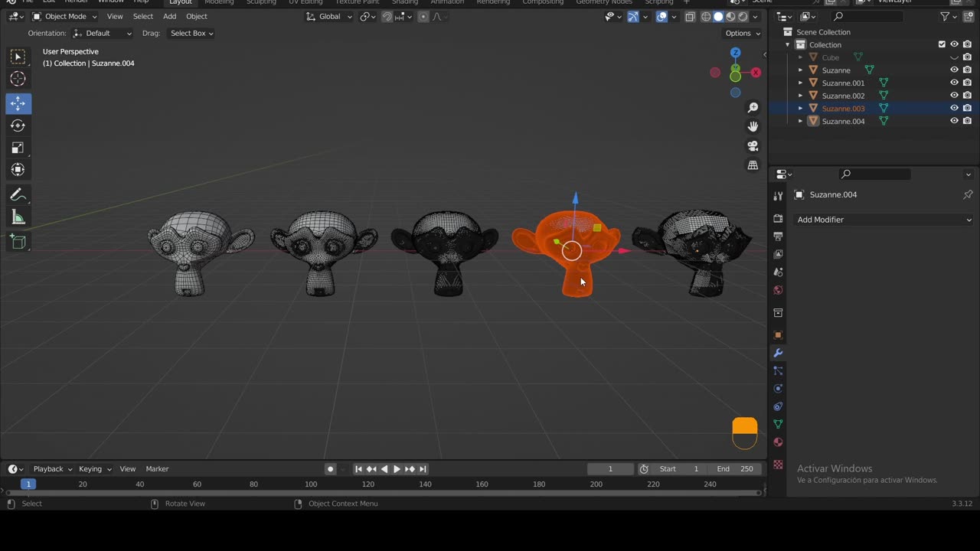Disable Suzanne.002 in renders via camera icon
980x551 pixels.
click(967, 96)
